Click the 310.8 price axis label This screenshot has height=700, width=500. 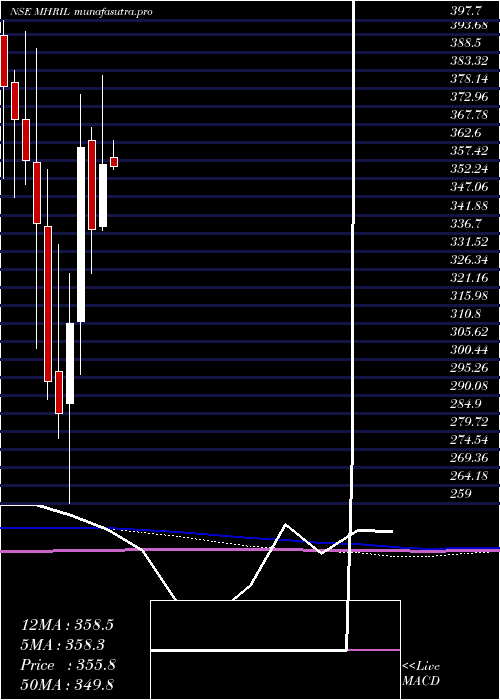click(x=466, y=313)
